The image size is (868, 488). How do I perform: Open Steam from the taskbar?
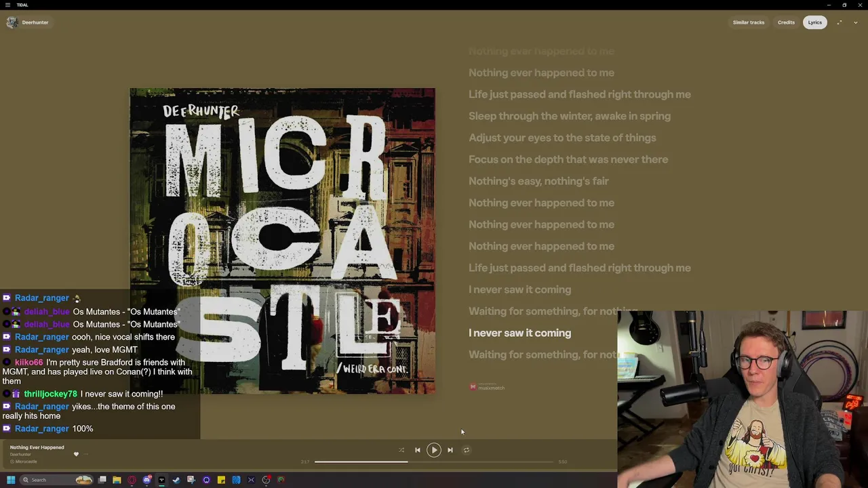[176, 480]
